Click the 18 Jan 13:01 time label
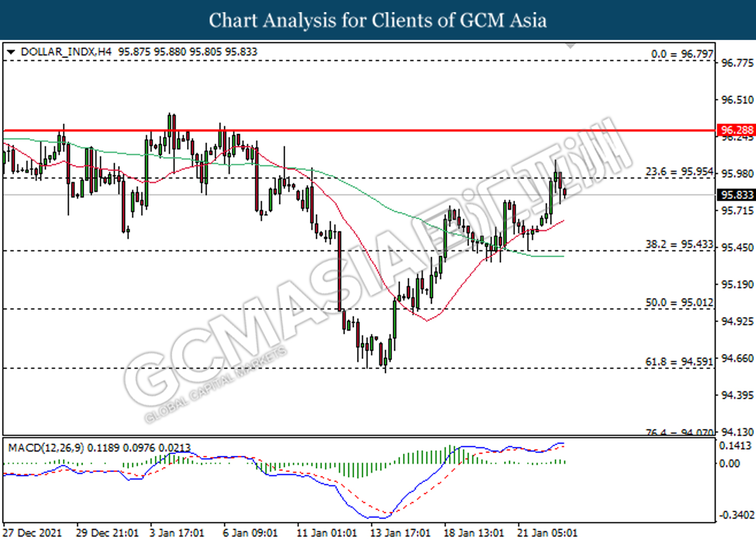 click(x=474, y=533)
